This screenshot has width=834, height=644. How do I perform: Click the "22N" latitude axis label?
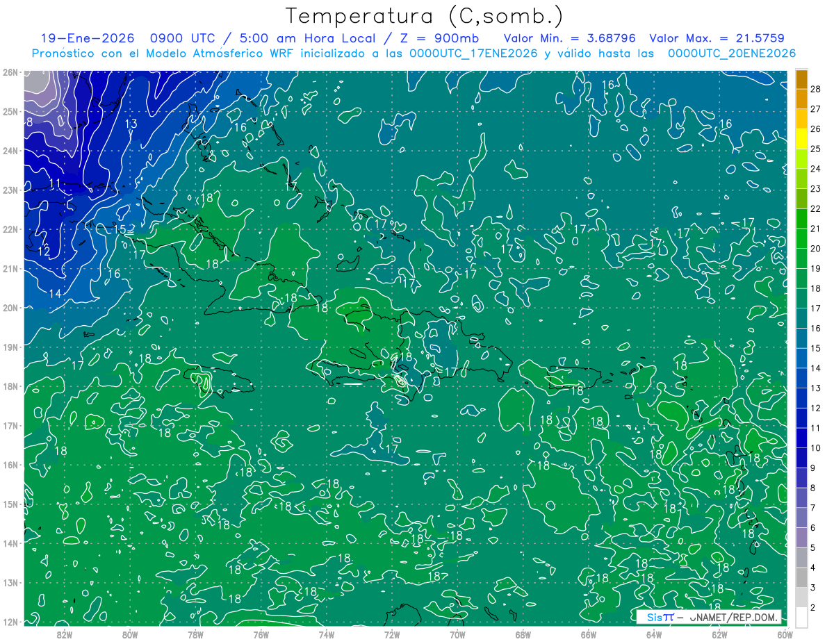point(10,229)
